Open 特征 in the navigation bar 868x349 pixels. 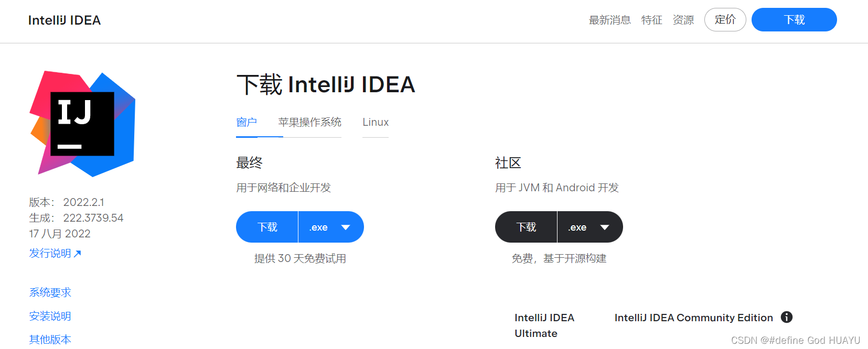click(x=651, y=20)
